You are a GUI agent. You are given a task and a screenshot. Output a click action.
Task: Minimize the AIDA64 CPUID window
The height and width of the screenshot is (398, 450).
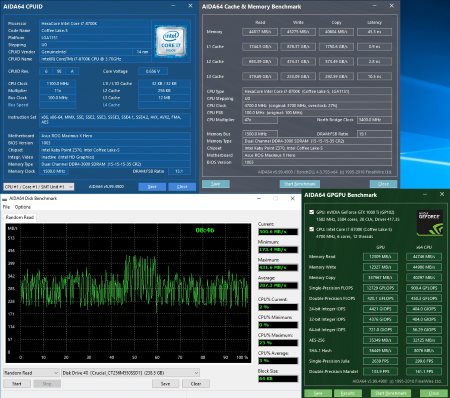(x=173, y=6)
